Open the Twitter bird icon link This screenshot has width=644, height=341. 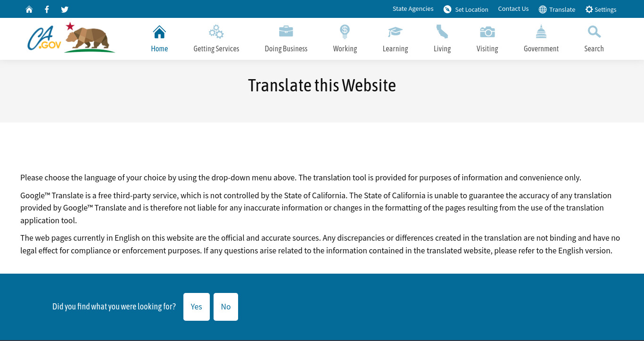coord(65,9)
